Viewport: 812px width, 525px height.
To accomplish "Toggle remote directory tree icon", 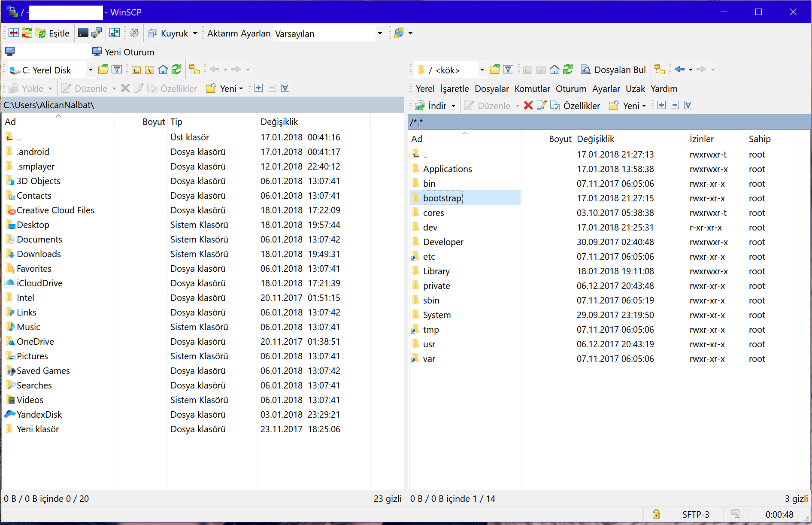I will click(660, 70).
